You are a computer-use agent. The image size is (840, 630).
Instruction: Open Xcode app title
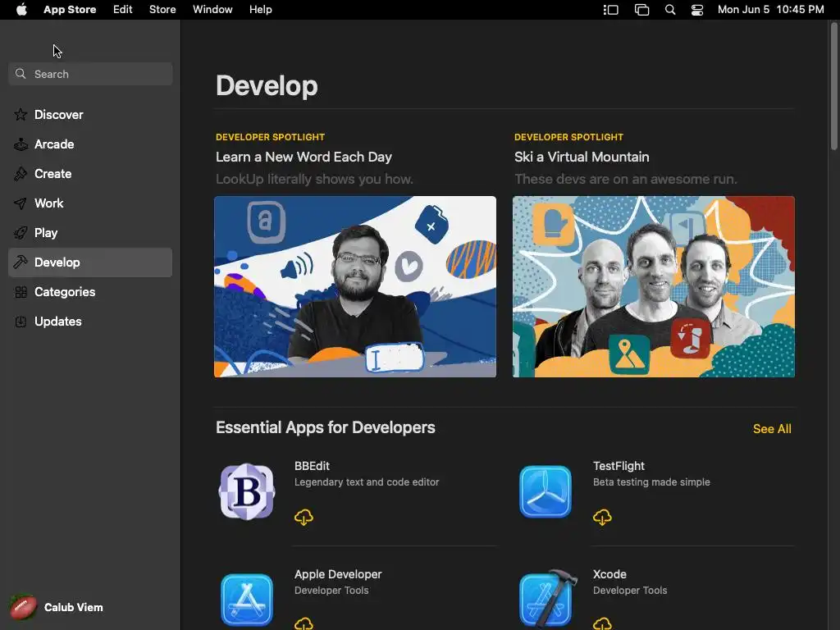609,573
